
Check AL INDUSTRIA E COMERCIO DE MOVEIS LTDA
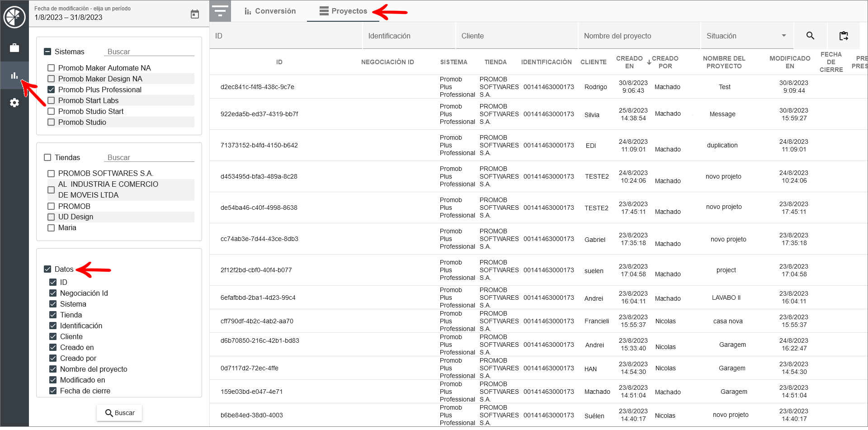click(x=51, y=190)
